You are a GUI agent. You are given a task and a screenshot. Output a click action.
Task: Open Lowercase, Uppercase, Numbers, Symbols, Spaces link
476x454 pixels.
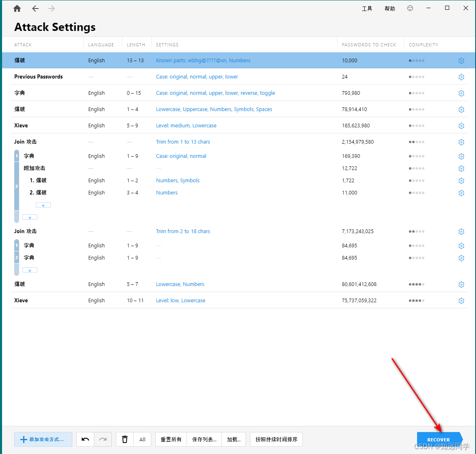(214, 109)
